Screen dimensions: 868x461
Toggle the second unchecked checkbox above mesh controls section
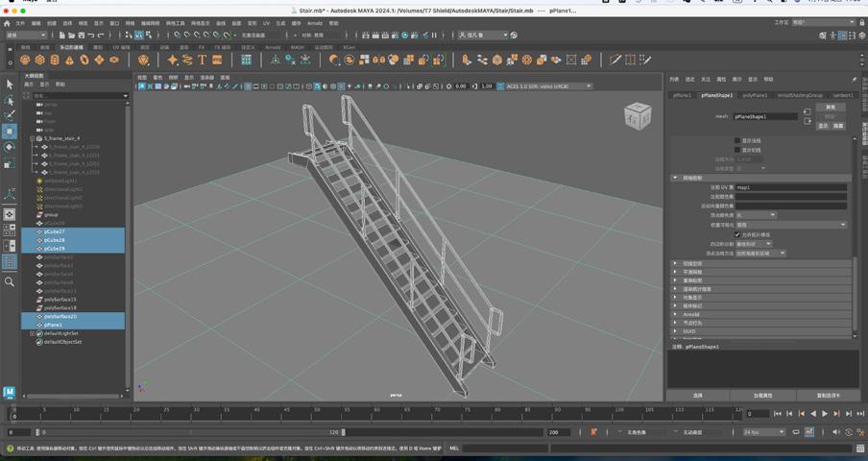[736, 150]
